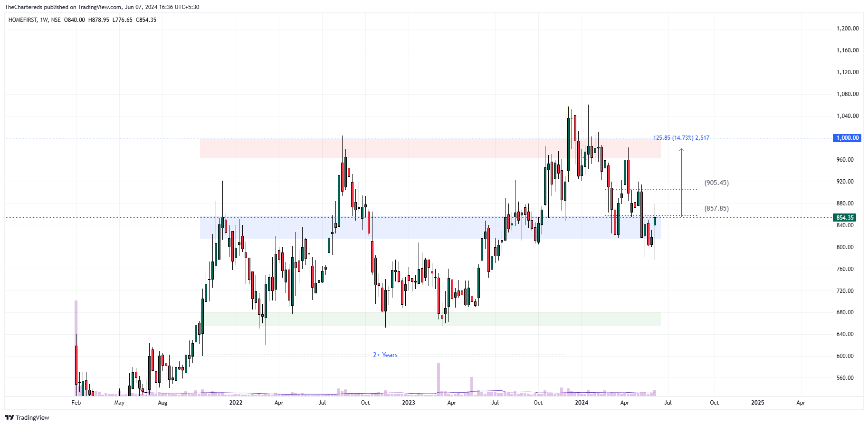Click the 760.00 price axis label
The width and height of the screenshot is (868, 426).
(x=845, y=269)
